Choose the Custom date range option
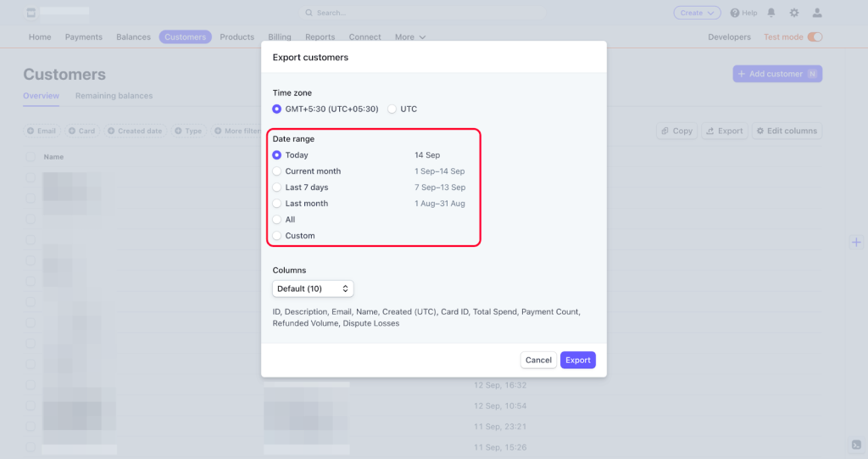 (x=277, y=236)
